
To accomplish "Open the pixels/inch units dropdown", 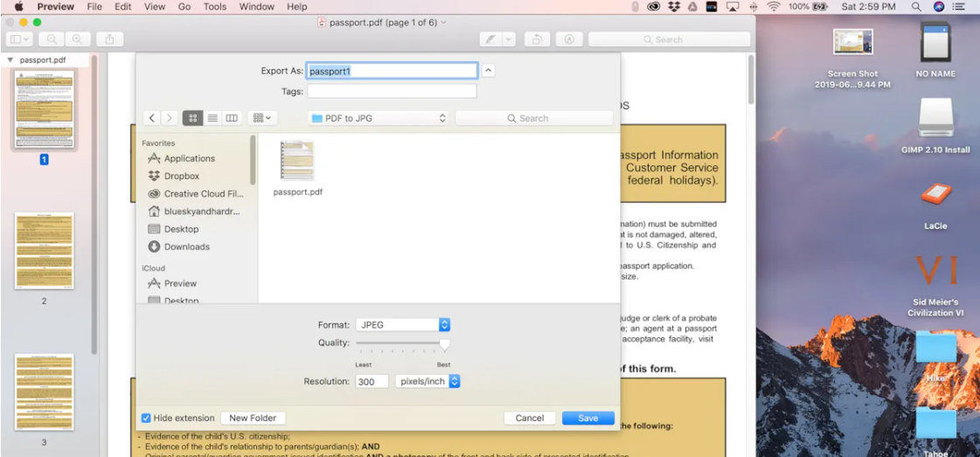I will click(427, 382).
